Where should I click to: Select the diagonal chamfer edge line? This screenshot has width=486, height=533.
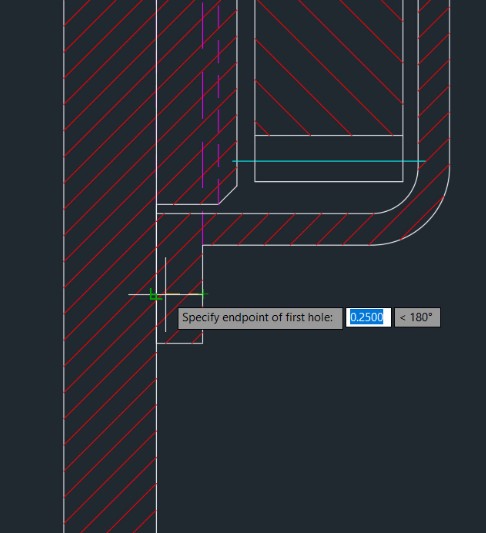(228, 194)
